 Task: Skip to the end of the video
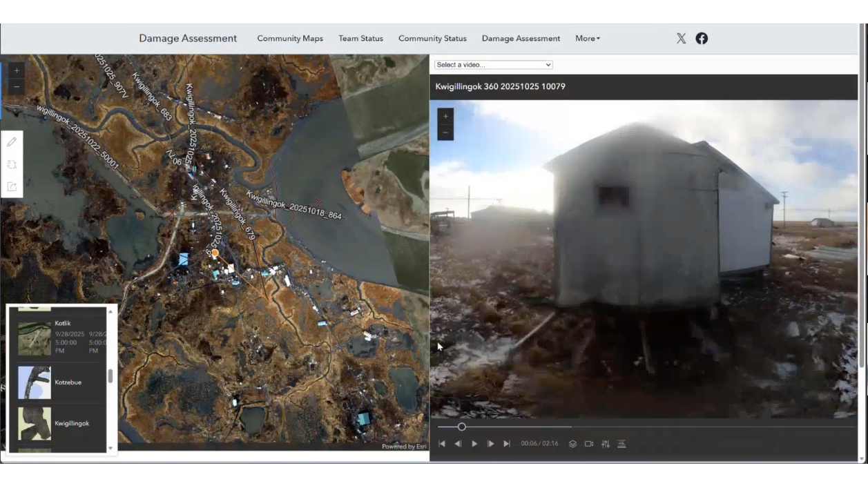[507, 444]
